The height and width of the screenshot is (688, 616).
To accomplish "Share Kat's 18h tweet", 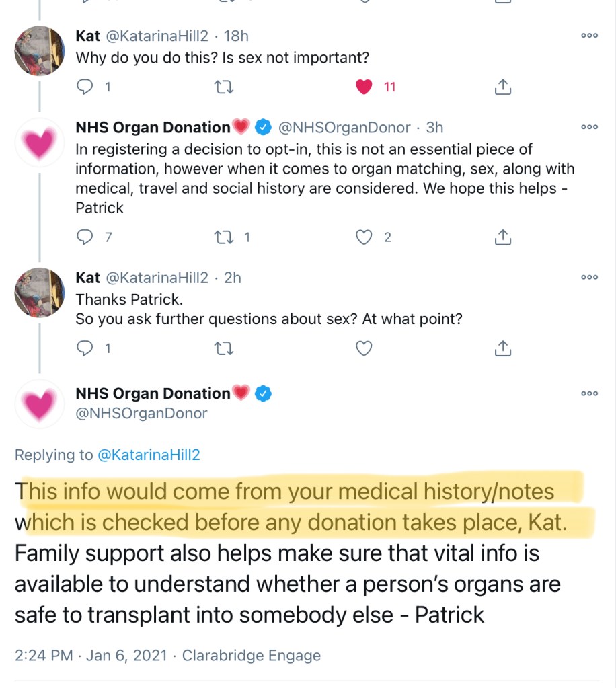I will [x=503, y=87].
